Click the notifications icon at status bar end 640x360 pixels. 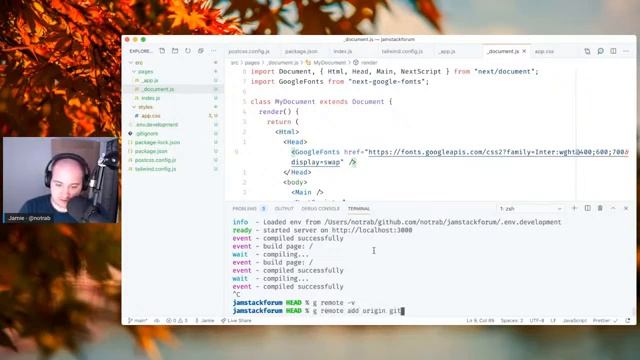628,321
